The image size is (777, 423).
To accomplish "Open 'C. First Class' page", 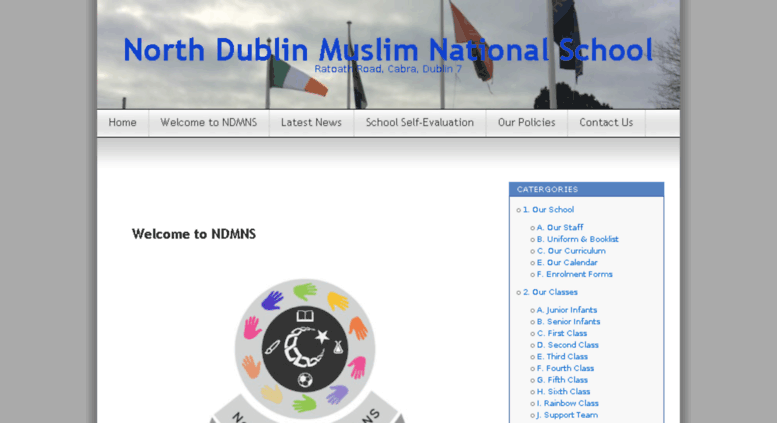I will coord(566,333).
